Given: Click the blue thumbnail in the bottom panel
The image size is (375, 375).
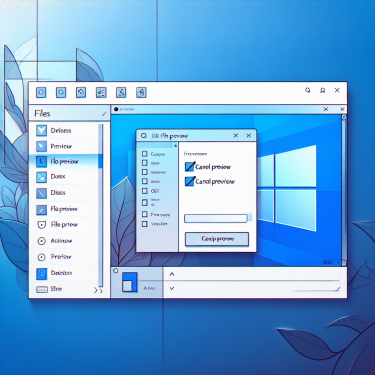Looking at the screenshot, I should (130, 282).
